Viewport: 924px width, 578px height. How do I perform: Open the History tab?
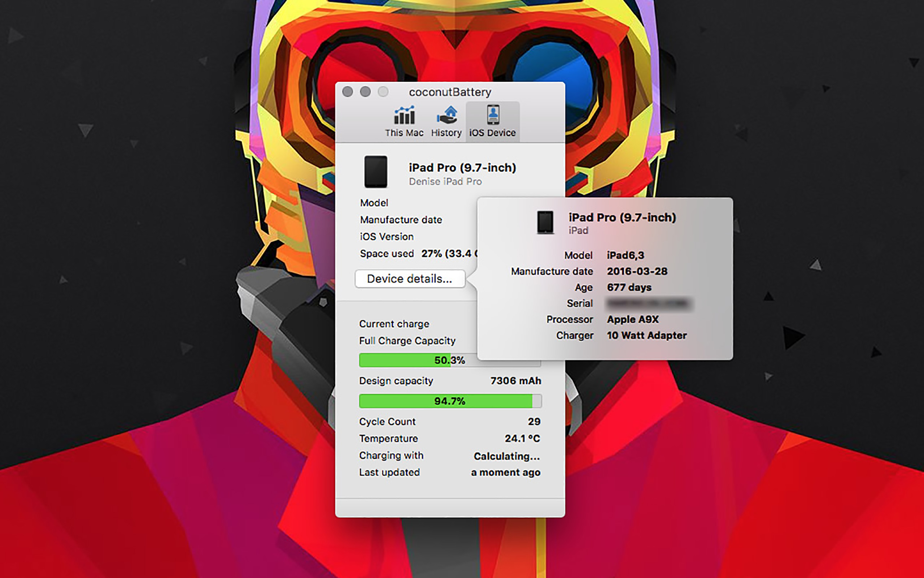point(446,122)
